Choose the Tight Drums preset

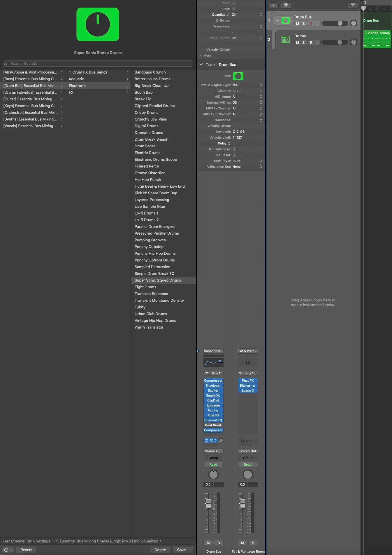click(145, 287)
